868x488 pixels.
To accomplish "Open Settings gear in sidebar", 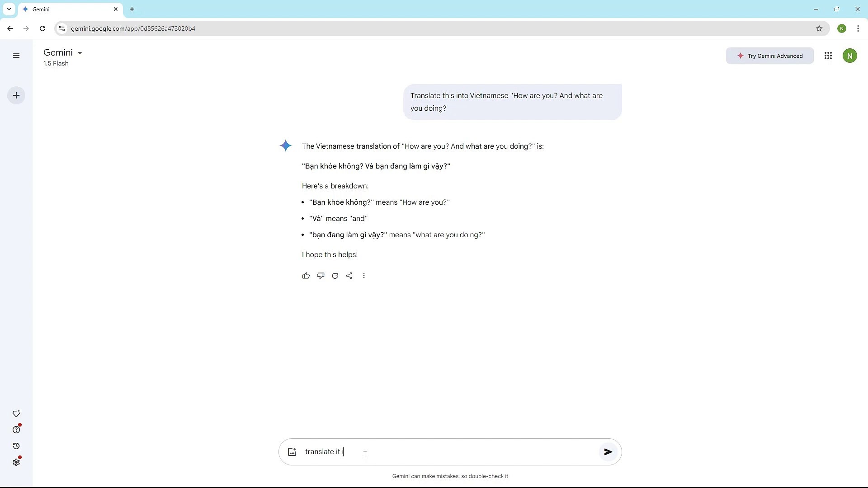I will point(16,462).
